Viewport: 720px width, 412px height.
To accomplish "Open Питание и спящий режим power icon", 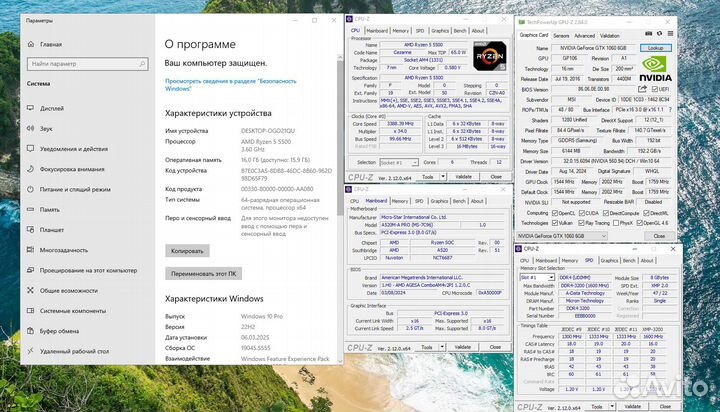I will click(x=31, y=189).
